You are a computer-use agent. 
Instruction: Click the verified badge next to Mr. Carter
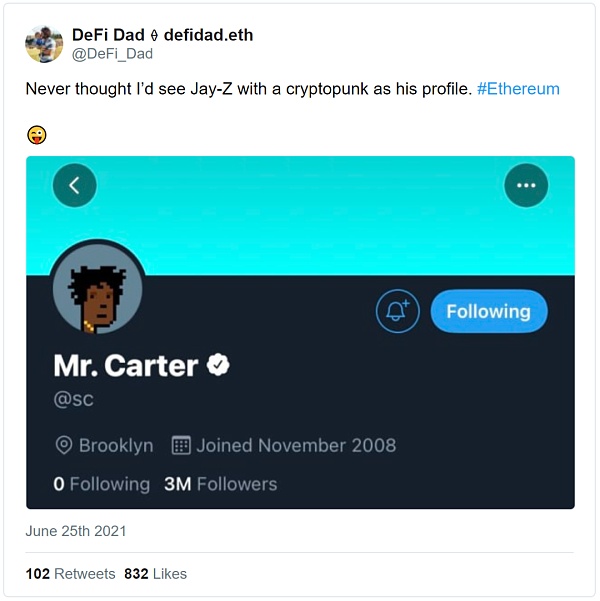tap(219, 365)
